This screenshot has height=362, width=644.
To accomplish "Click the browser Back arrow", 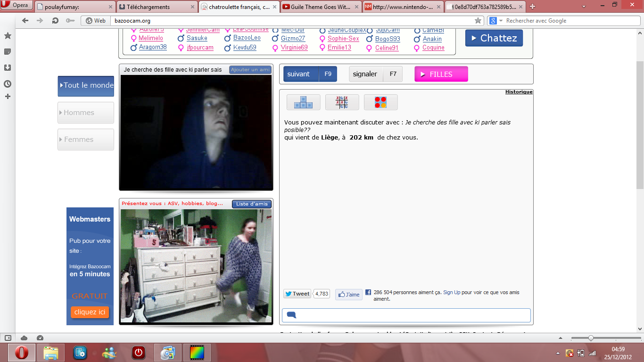I will tap(25, 21).
